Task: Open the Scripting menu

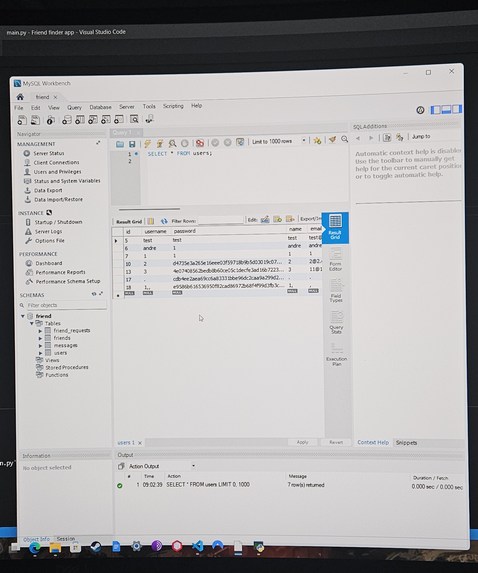Action: coord(173,106)
